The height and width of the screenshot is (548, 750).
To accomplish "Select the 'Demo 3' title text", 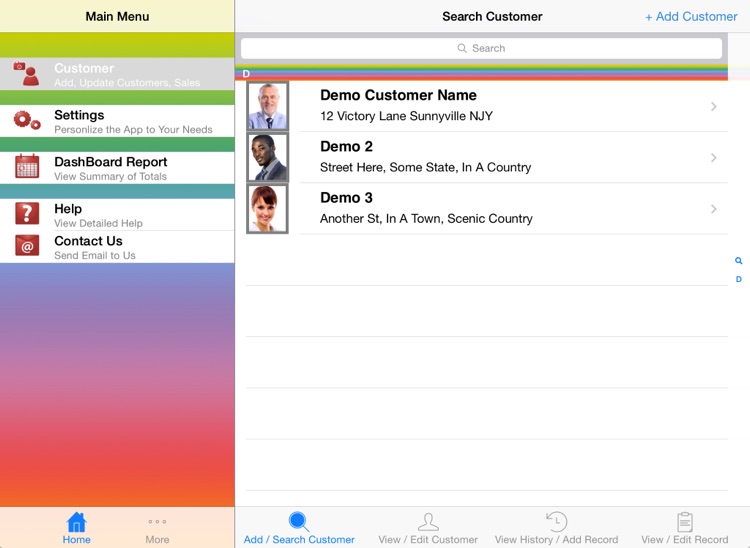I will coord(346,197).
